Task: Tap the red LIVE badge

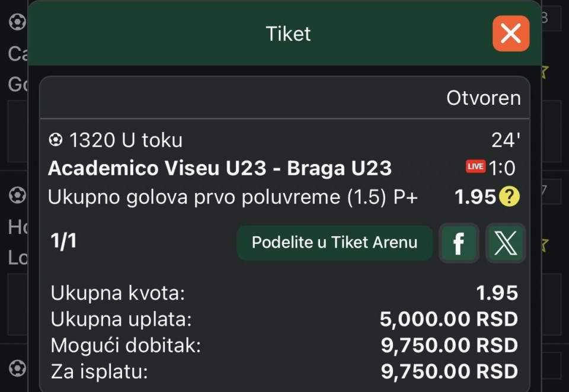Action: 475,168
